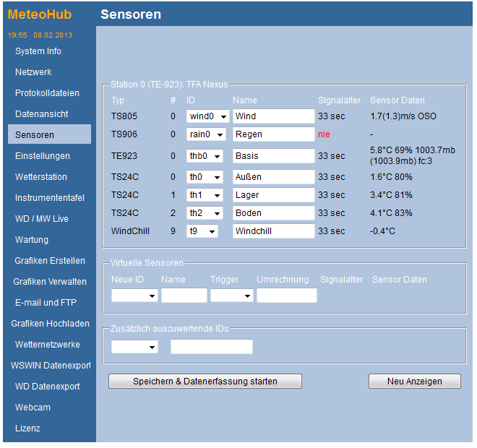Go to the Netzwerk menu page
This screenshot has height=448, width=477.
coord(33,72)
